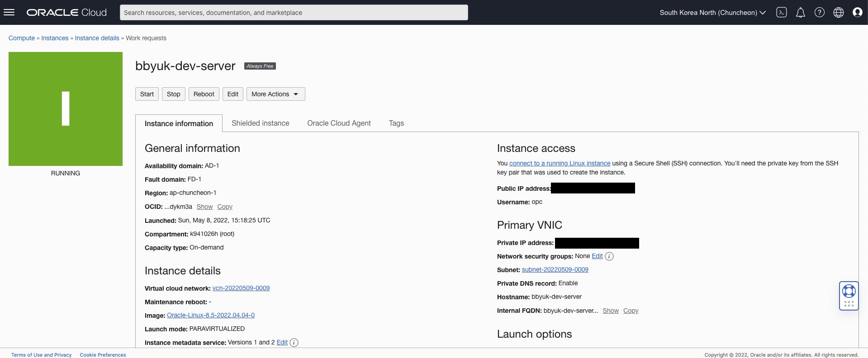This screenshot has width=868, height=358.
Task: Edit the Instance metadata service
Action: tap(282, 342)
